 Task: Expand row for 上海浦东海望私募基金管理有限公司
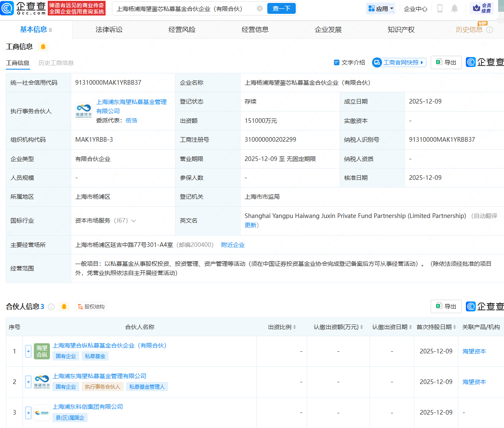pos(28,382)
